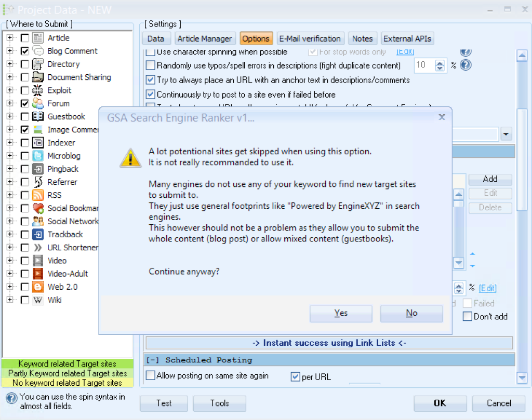Image resolution: width=532 pixels, height=420 pixels.
Task: Click the Trackback icon
Action: tap(37, 235)
